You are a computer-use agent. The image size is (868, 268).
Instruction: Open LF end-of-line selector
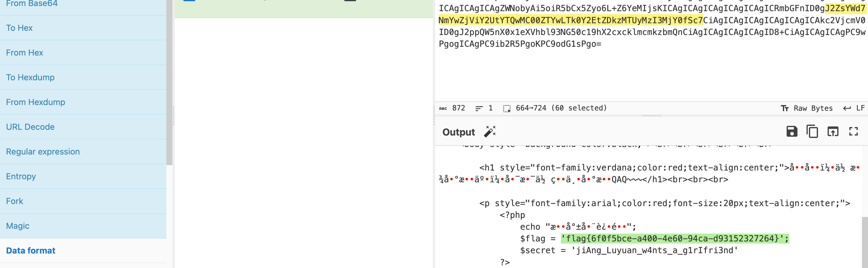point(854,108)
